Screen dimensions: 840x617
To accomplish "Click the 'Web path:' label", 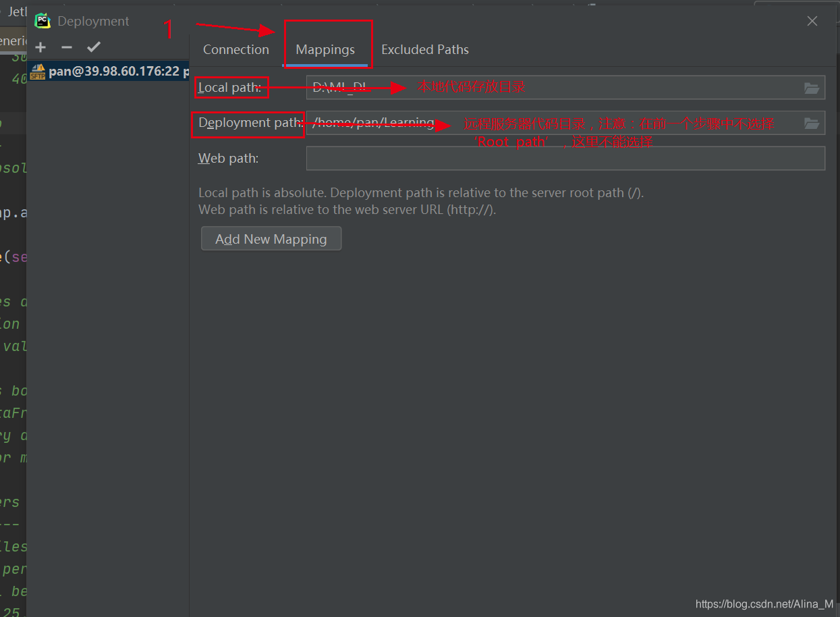I will (x=228, y=159).
